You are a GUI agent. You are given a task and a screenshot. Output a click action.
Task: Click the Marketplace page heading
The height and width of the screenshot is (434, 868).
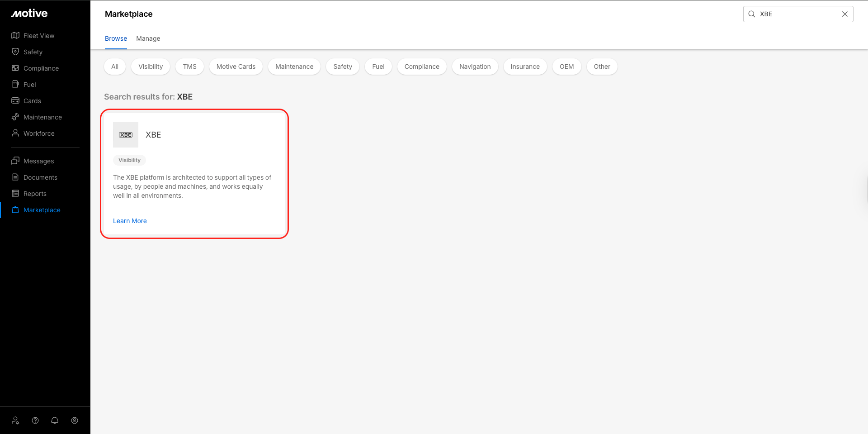click(129, 14)
